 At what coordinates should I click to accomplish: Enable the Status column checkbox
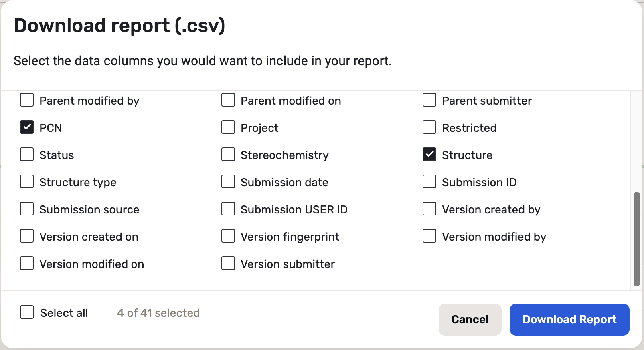click(x=27, y=155)
